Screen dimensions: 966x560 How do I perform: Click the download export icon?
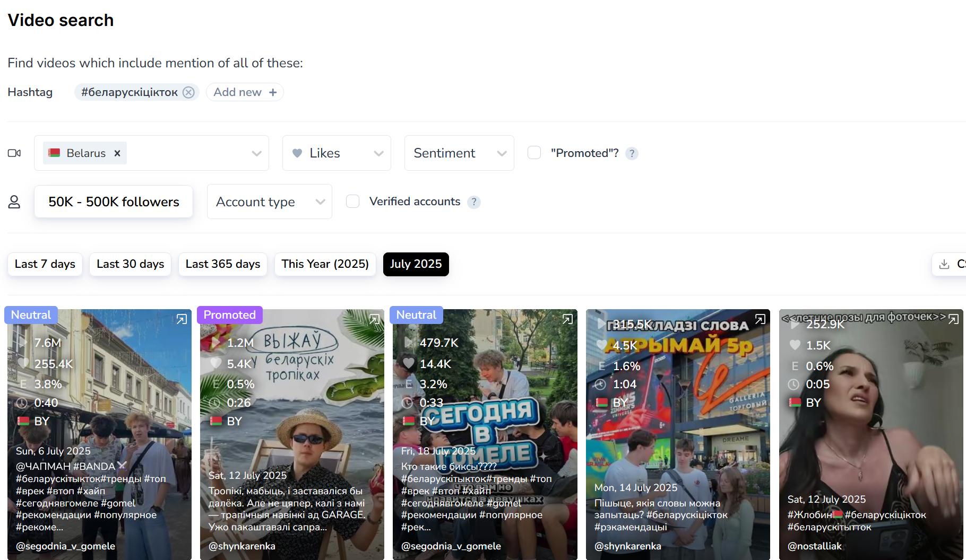(944, 264)
